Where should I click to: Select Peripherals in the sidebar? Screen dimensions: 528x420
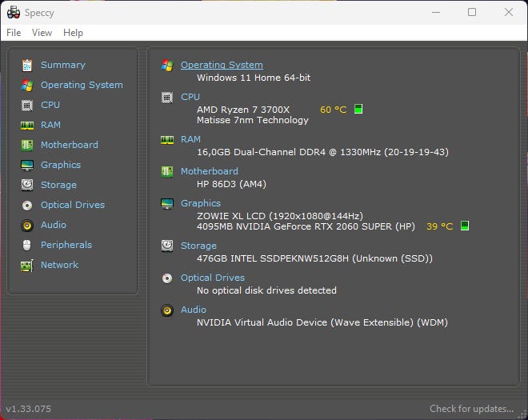point(66,245)
